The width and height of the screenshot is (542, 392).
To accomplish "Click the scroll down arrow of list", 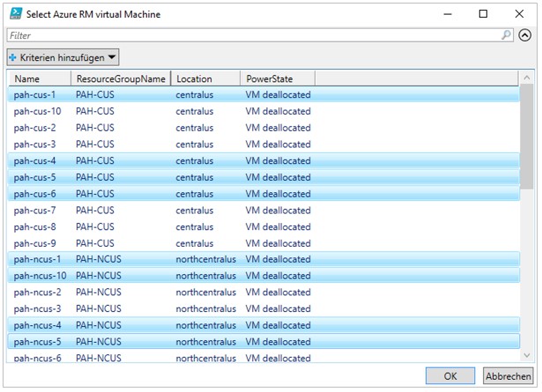I will [527, 356].
